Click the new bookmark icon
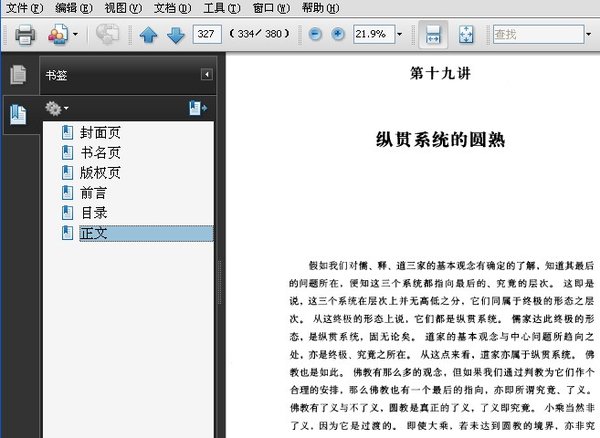Image resolution: width=600 pixels, height=438 pixels. [197, 108]
